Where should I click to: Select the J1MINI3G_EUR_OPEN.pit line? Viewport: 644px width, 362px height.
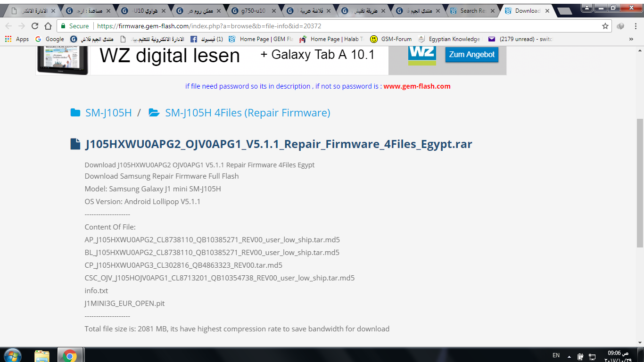tap(125, 304)
